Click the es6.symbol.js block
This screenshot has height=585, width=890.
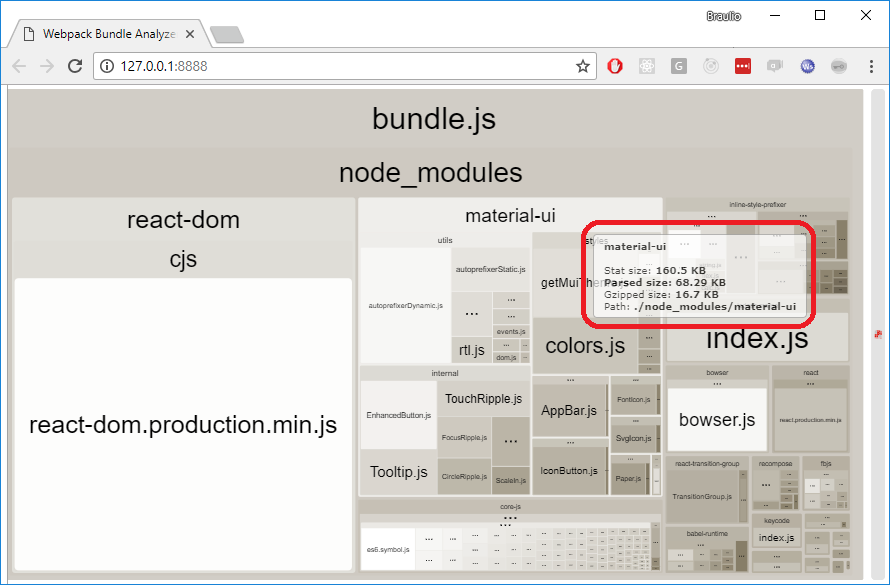pyautogui.click(x=388, y=549)
